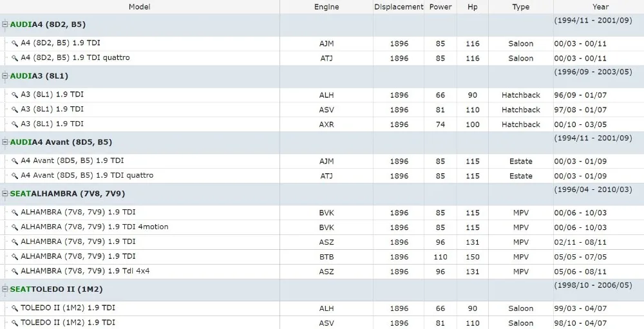Click year range 97/08 - 01/07
Screen dimensions: 644x329
580,109
